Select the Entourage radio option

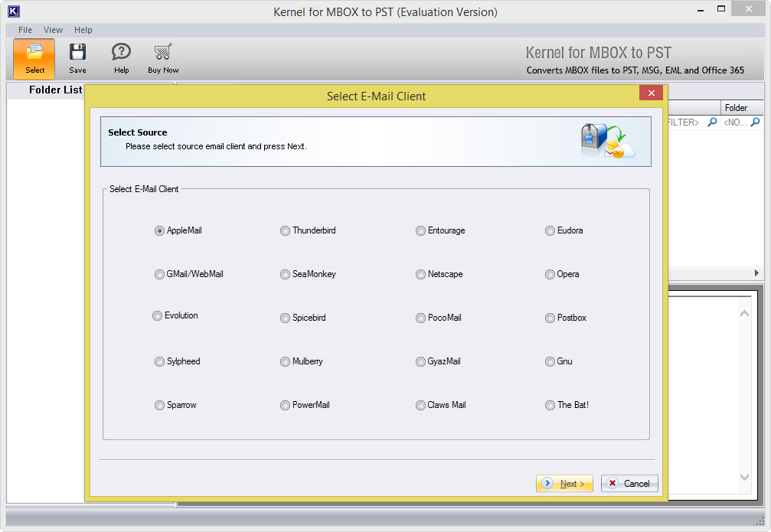point(420,230)
